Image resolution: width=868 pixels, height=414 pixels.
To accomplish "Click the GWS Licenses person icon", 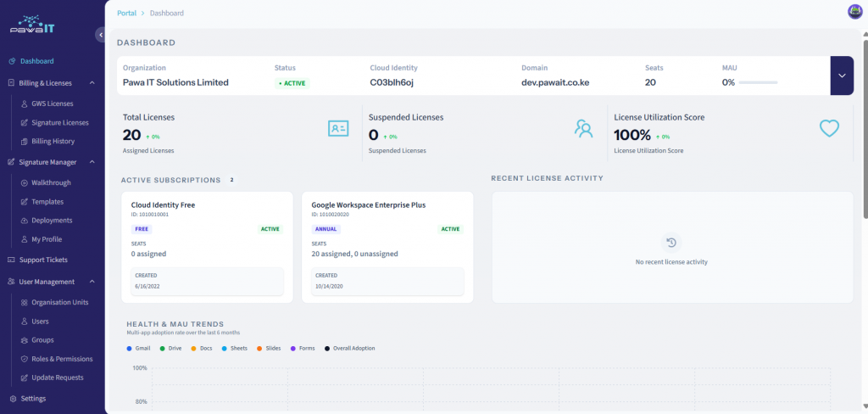I will (25, 103).
